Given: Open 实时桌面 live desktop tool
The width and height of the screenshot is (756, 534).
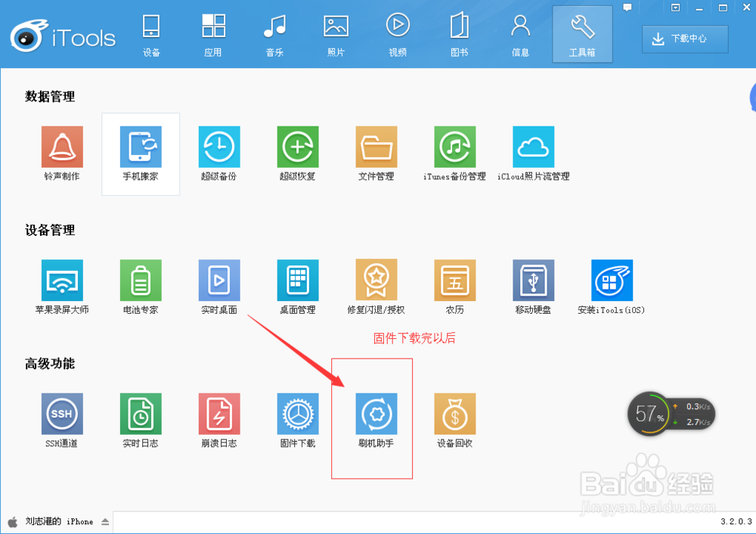Looking at the screenshot, I should [x=219, y=281].
